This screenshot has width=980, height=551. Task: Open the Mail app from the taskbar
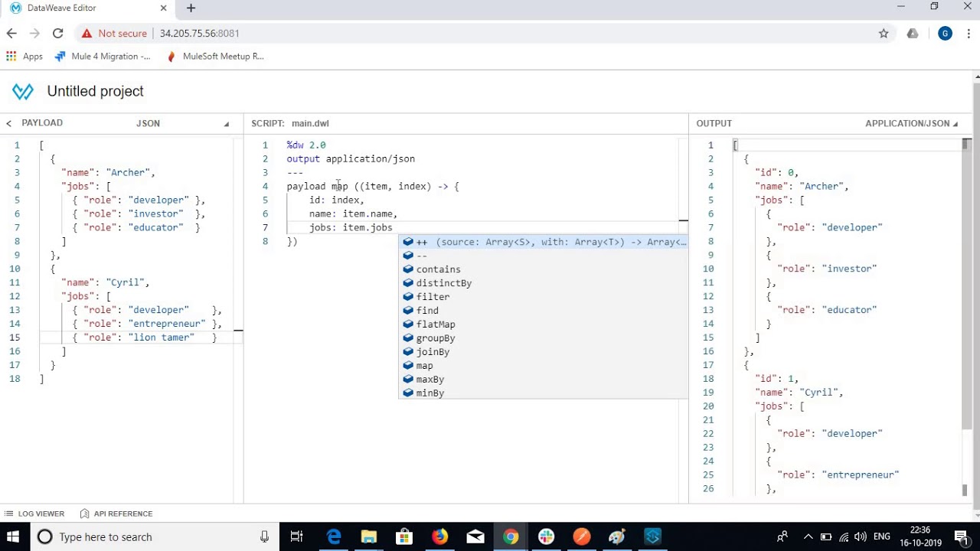click(x=475, y=536)
